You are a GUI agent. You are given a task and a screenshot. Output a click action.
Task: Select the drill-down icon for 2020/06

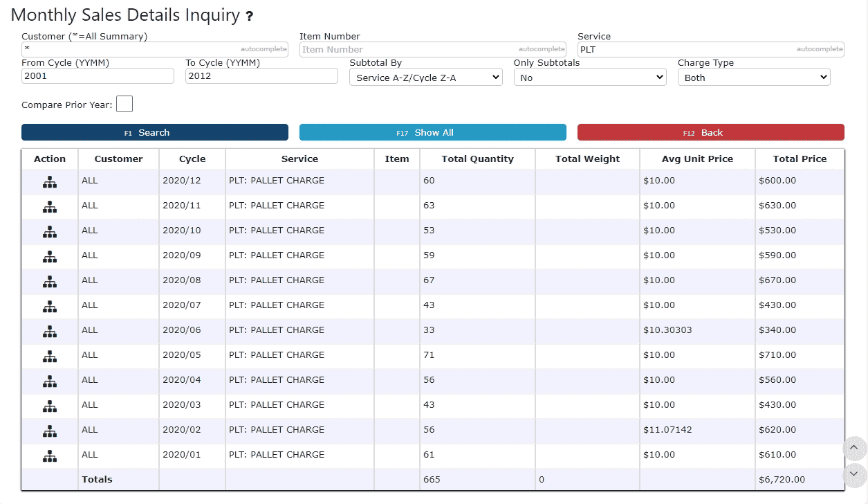(x=50, y=332)
